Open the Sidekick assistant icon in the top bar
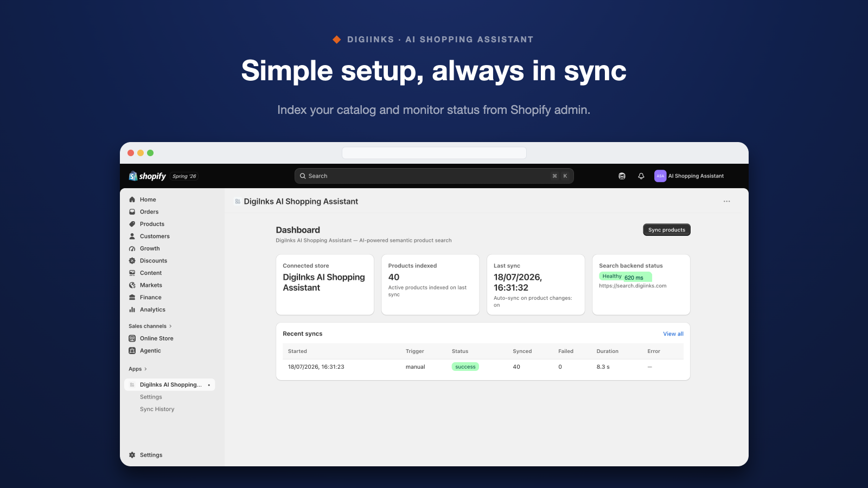This screenshot has height=488, width=868. click(x=622, y=176)
